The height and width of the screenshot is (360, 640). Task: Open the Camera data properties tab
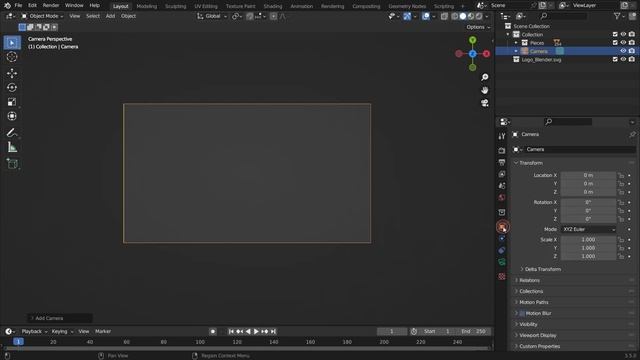502,262
